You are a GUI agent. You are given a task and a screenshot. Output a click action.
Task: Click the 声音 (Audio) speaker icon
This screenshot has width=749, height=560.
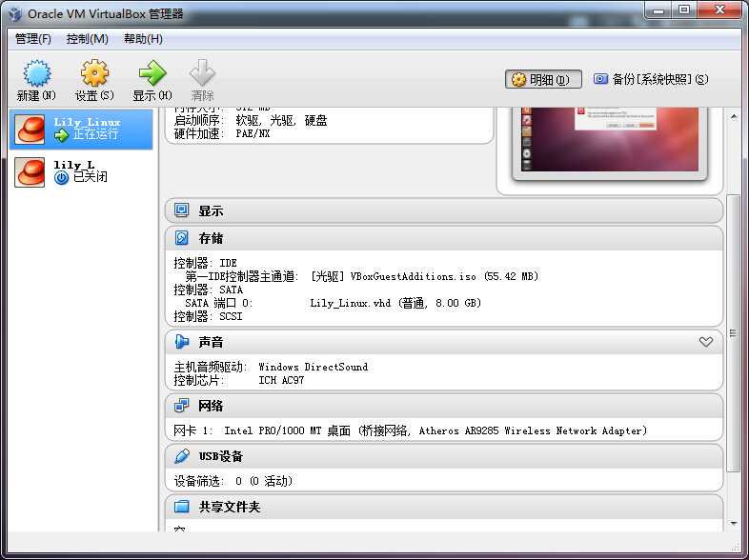click(181, 342)
